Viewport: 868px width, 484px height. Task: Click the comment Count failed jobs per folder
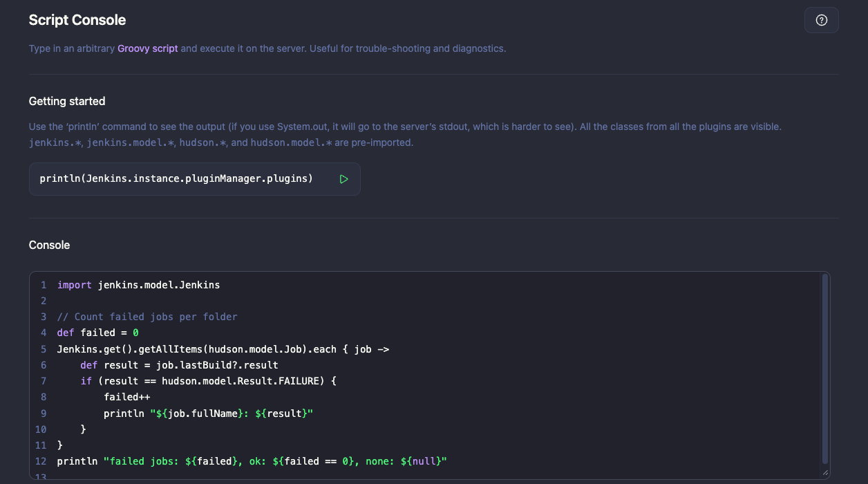[x=147, y=317]
